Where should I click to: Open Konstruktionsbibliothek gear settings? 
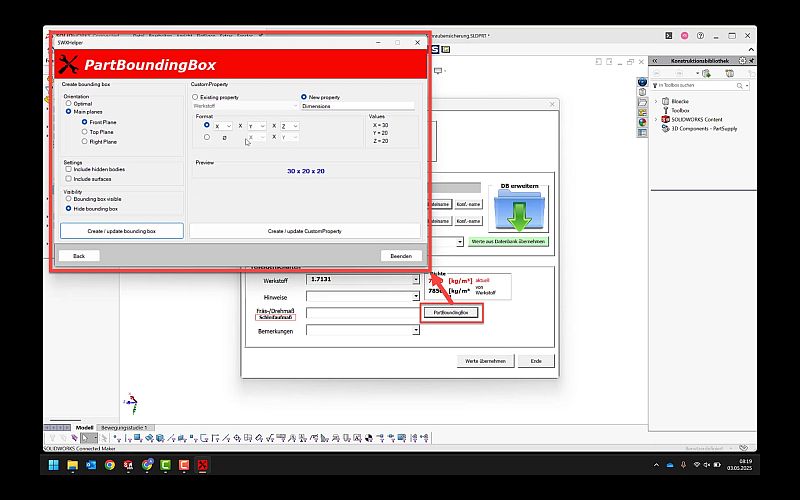point(742,61)
